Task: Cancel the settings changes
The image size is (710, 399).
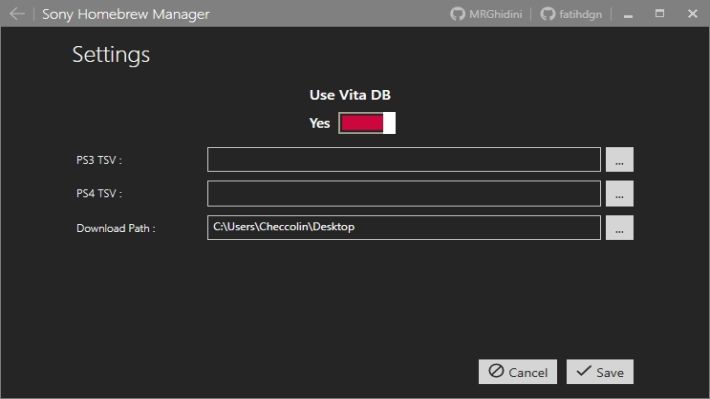Action: pyautogui.click(x=518, y=372)
